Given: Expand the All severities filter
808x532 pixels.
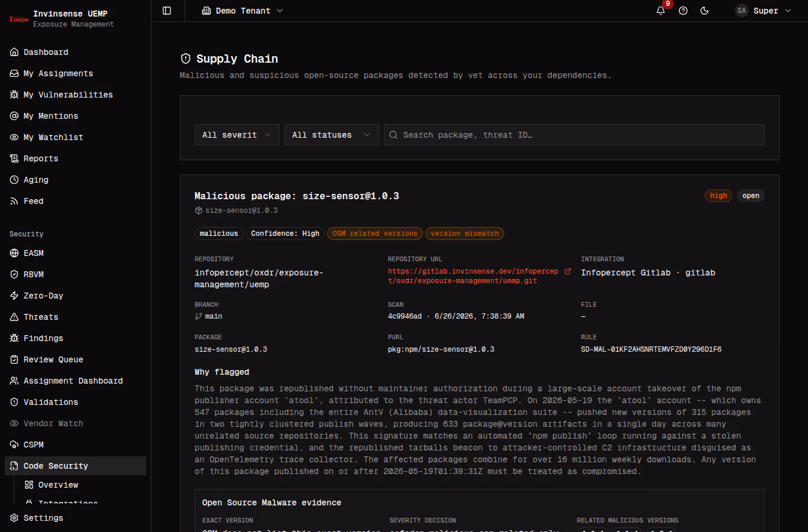Looking at the screenshot, I should coord(237,135).
